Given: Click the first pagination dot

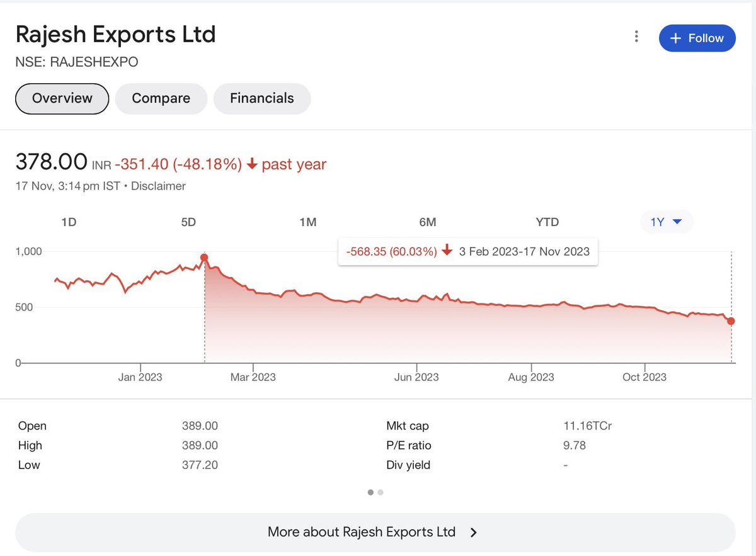Looking at the screenshot, I should [x=370, y=492].
